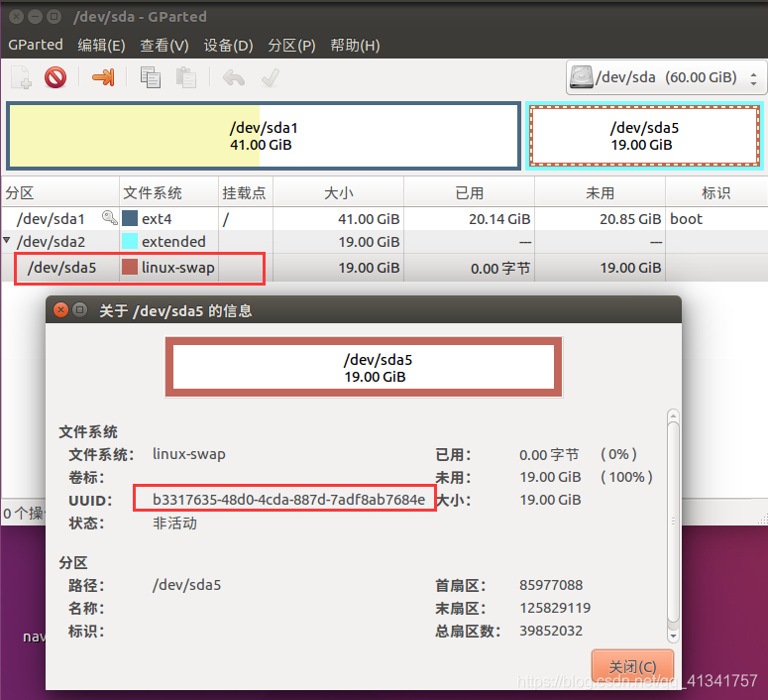Click the hard disk icon in device selector
This screenshot has height=700, width=768.
[x=582, y=77]
